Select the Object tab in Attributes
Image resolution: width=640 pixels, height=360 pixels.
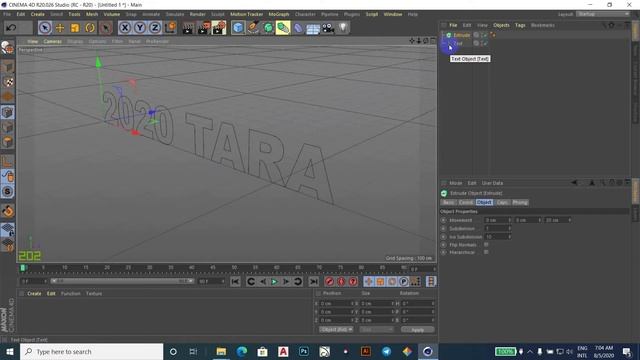tap(484, 202)
